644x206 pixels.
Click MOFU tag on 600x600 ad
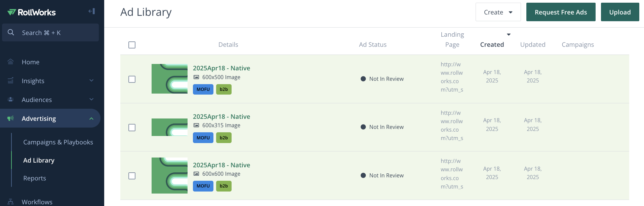[x=203, y=186]
